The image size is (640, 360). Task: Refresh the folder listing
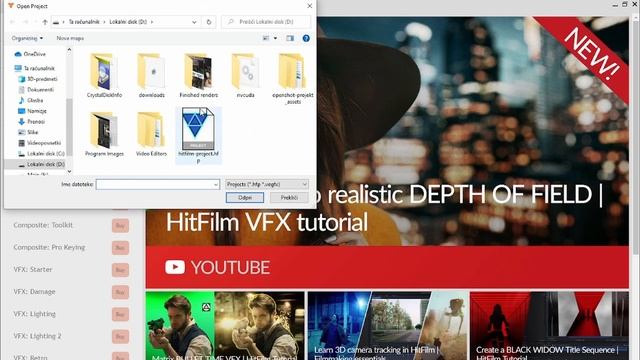click(209, 22)
